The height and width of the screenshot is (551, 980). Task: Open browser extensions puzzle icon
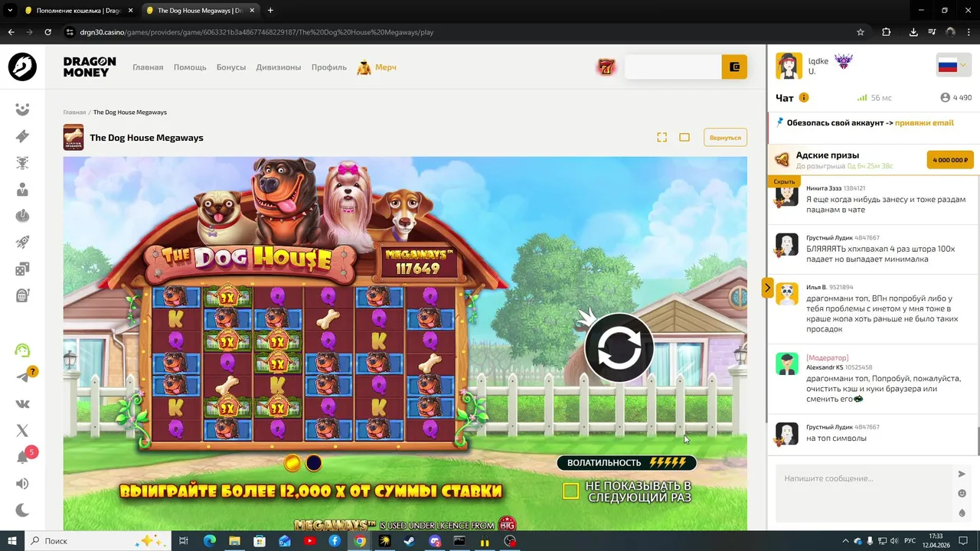point(887,32)
